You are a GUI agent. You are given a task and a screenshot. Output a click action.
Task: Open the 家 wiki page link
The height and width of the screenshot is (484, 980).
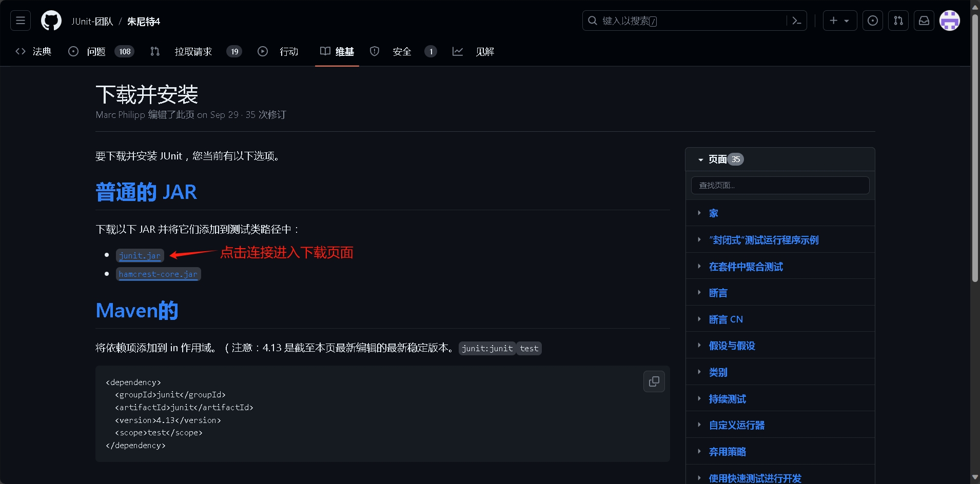click(x=713, y=213)
